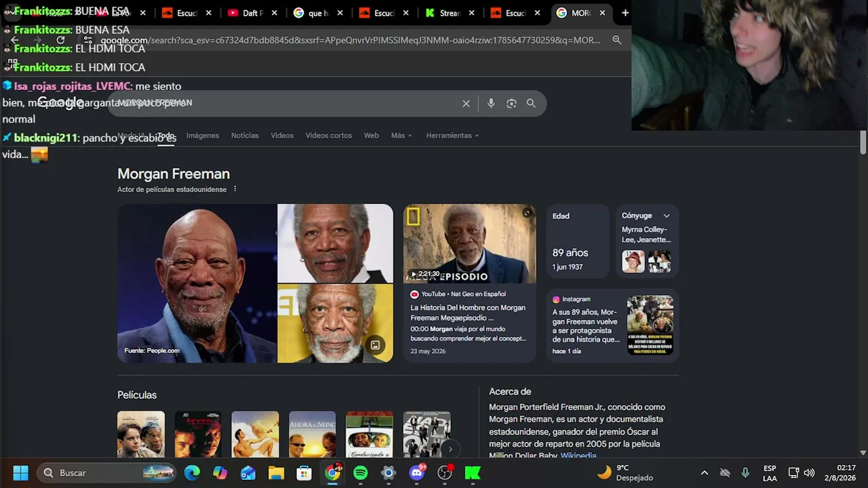The image size is (868, 488).
Task: Click the 'Fuente: People.com' source label
Action: pyautogui.click(x=152, y=350)
